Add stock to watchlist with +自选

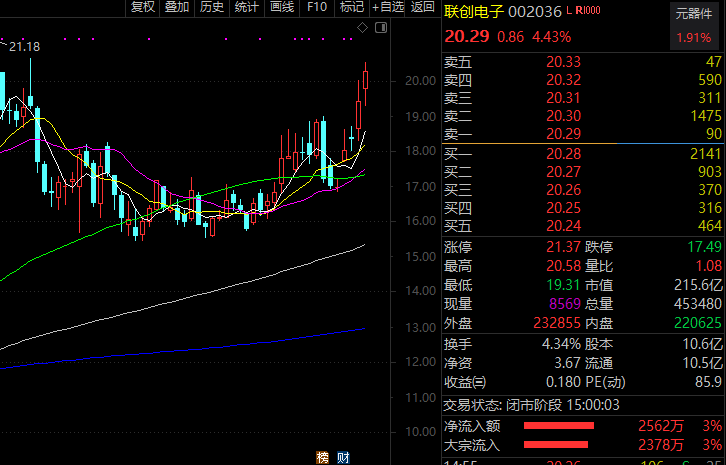[387, 7]
